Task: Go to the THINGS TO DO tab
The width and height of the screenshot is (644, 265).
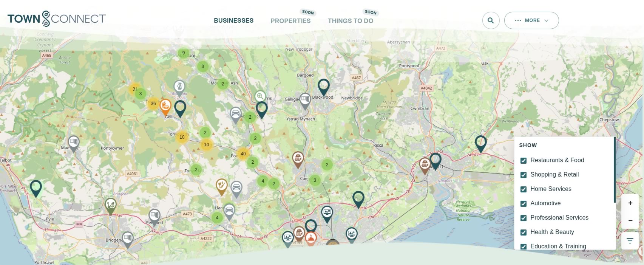Action: click(x=351, y=21)
